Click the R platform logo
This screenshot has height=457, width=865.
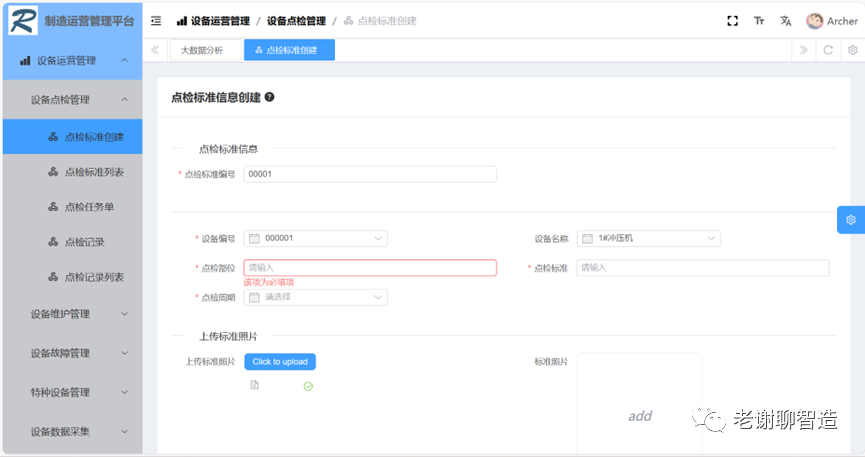(x=23, y=20)
